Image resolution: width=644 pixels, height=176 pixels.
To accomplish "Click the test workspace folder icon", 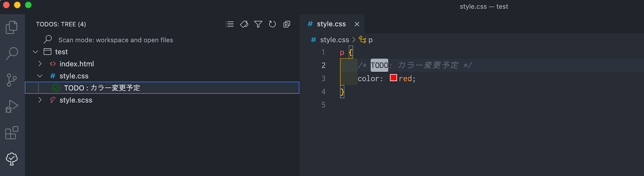I will [x=47, y=52].
